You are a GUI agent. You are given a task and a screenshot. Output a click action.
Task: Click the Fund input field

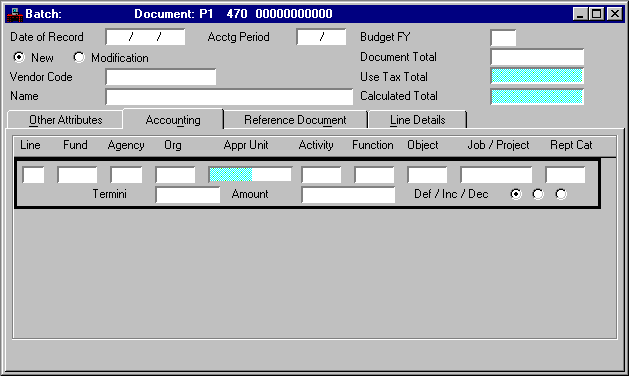pos(77,175)
